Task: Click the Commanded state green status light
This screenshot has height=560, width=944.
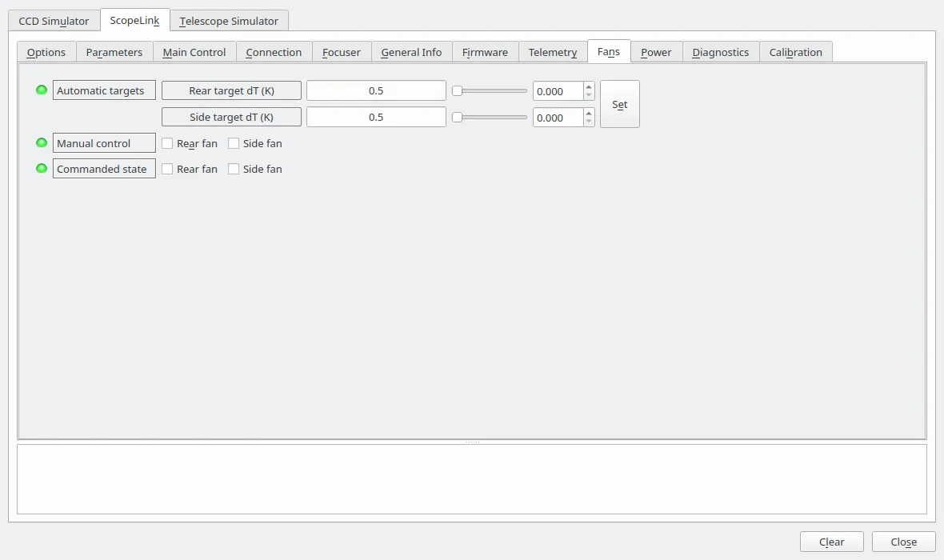Action: 42,169
